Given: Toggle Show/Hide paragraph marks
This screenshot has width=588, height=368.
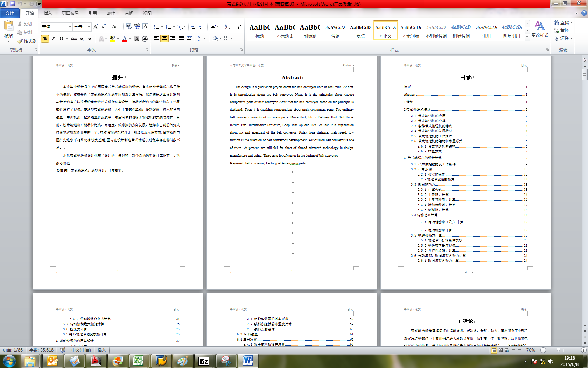Looking at the screenshot, I should pyautogui.click(x=239, y=27).
